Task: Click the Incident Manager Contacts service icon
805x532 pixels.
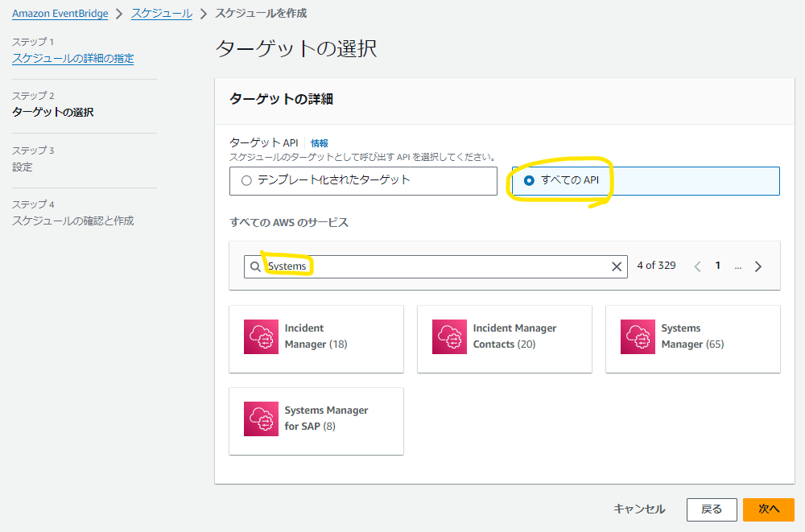Action: tap(449, 337)
